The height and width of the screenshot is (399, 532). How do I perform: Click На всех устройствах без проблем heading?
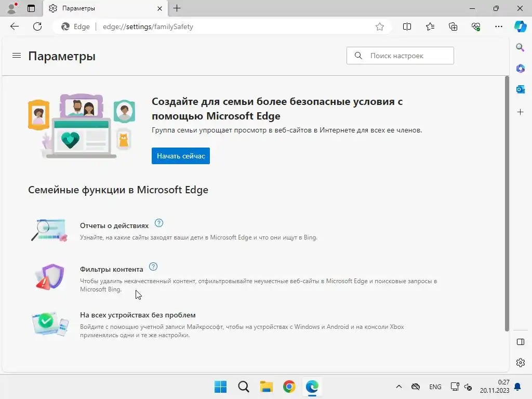(x=138, y=315)
